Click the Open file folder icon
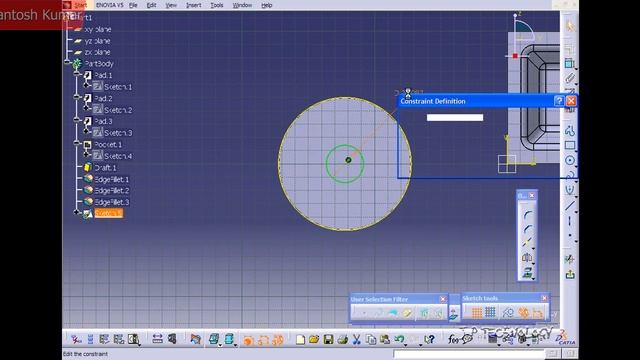This screenshot has height=360, width=640. tap(314, 339)
